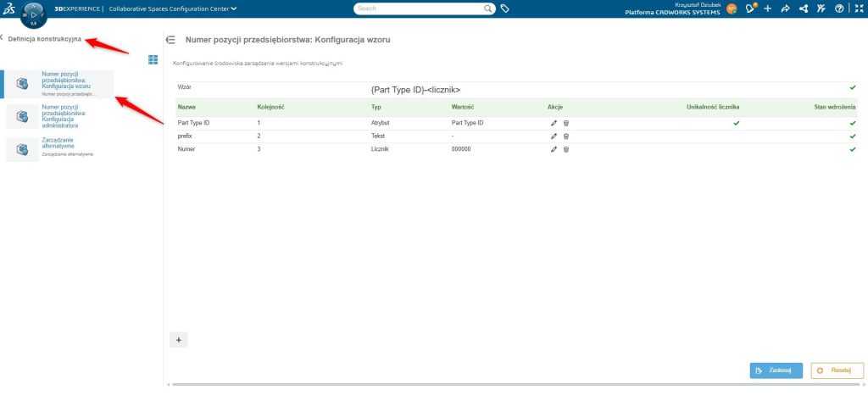868x412 pixels.
Task: Click icon of Zarządzanie alternatywne entry
Action: coord(22,149)
